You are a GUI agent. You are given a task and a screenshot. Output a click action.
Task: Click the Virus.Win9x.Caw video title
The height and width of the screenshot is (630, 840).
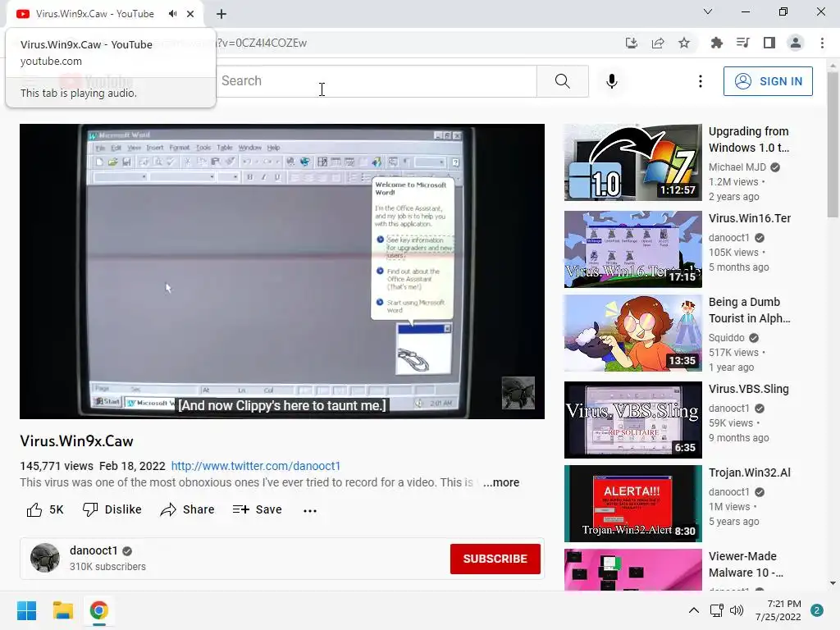pyautogui.click(x=76, y=441)
